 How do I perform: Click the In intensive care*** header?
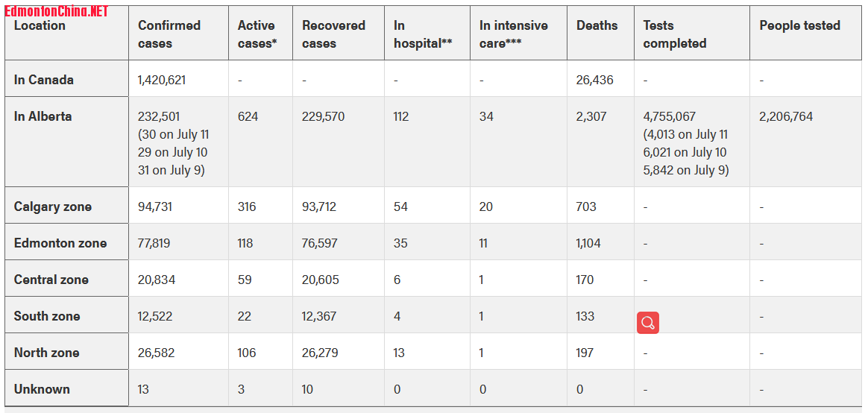tap(513, 34)
